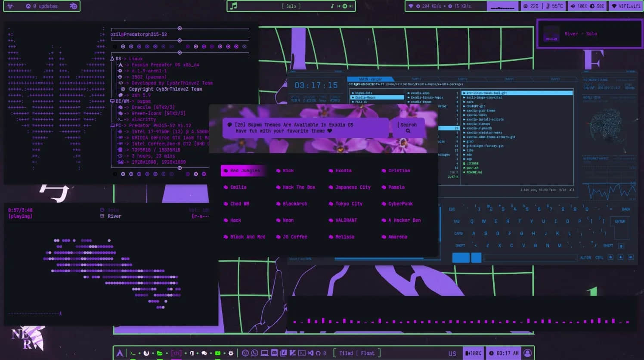Screen dimensions: 644x360
Task: Click the user avatar in bottom bar
Action: coord(527,353)
